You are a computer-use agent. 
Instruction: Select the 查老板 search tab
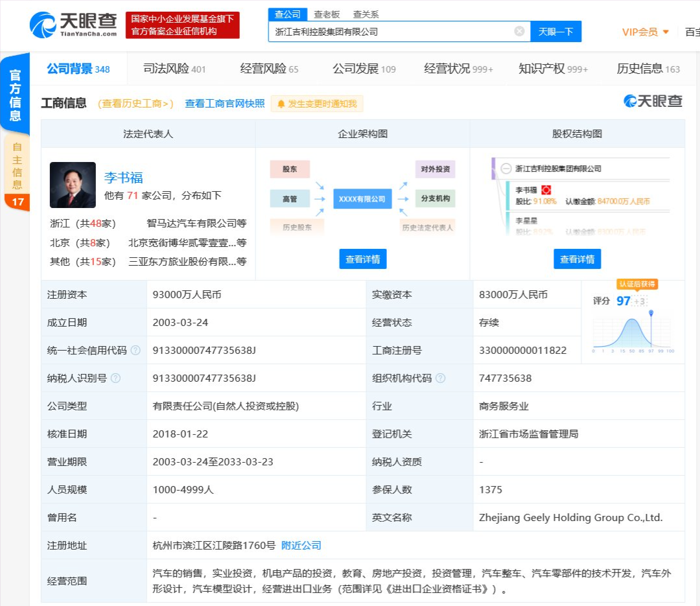[327, 14]
